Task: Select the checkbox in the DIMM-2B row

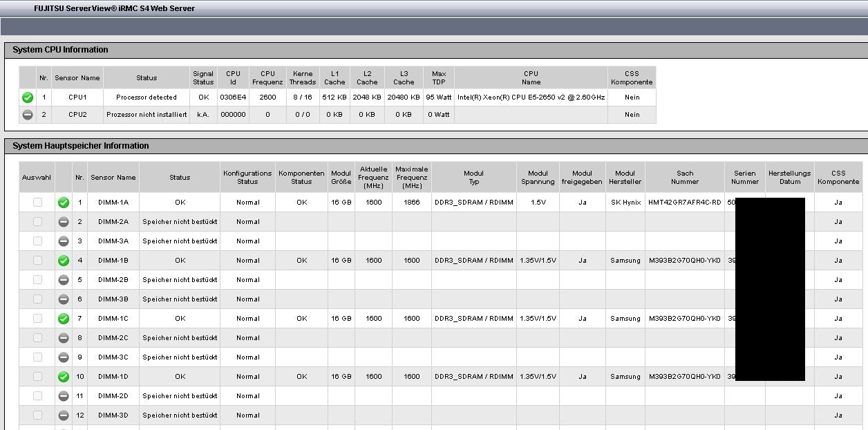Action: [x=37, y=279]
